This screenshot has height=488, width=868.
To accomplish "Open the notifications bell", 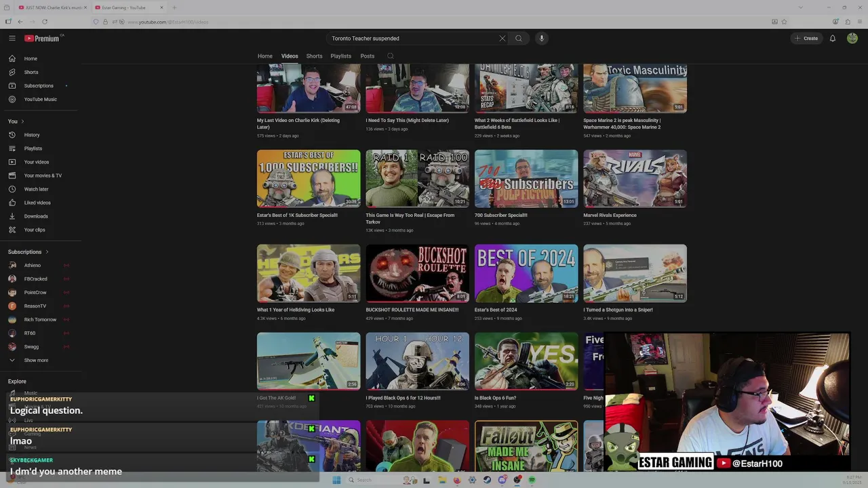I will 833,38.
